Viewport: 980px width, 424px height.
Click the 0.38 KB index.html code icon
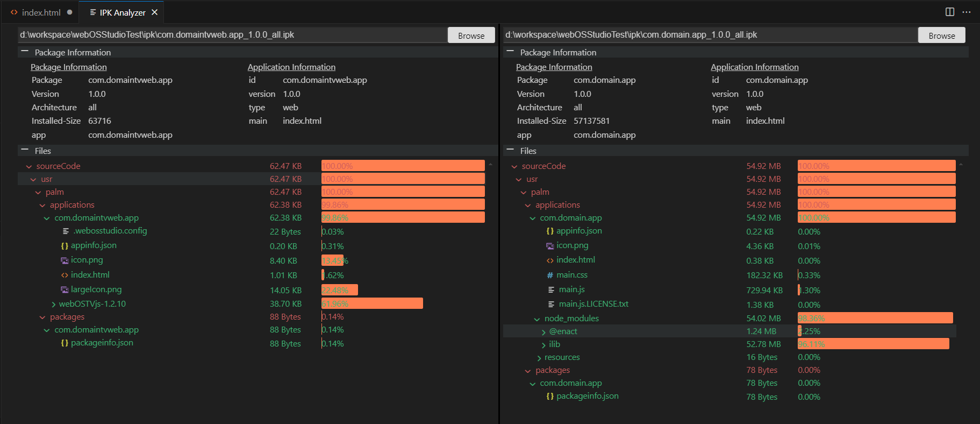(x=550, y=260)
